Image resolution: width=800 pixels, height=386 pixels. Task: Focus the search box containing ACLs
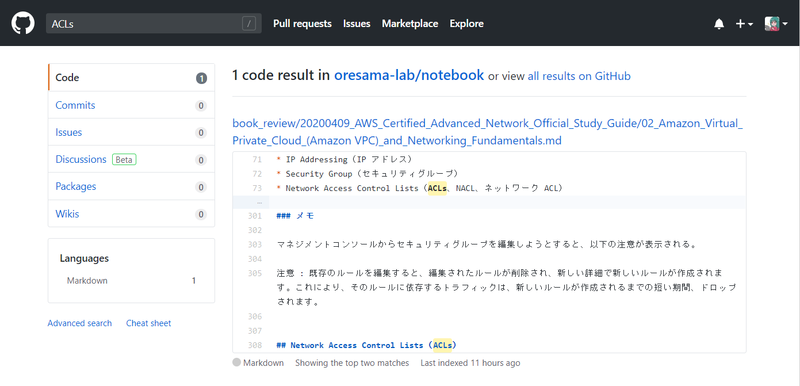point(154,23)
